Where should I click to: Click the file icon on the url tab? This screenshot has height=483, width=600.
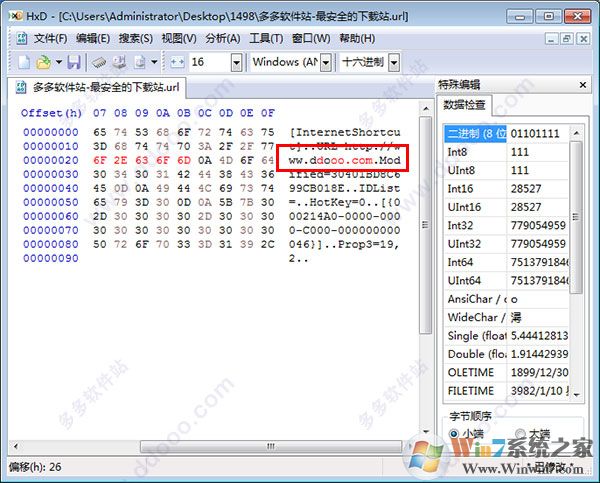pos(21,87)
